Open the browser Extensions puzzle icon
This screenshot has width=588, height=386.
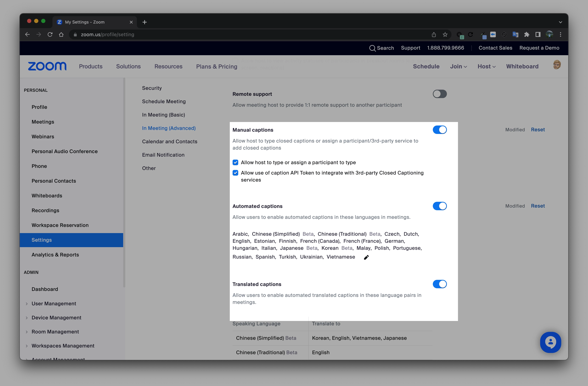(x=526, y=35)
